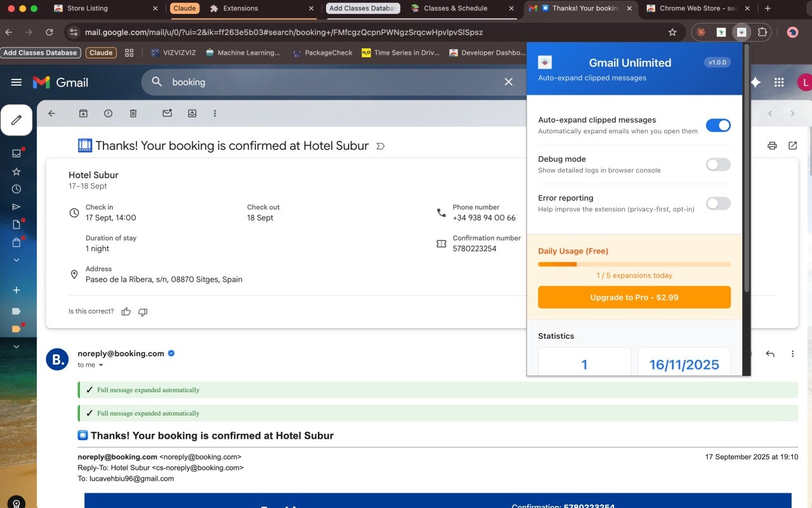The height and width of the screenshot is (508, 812).
Task: Enable Error reporting toggle
Action: tap(718, 203)
